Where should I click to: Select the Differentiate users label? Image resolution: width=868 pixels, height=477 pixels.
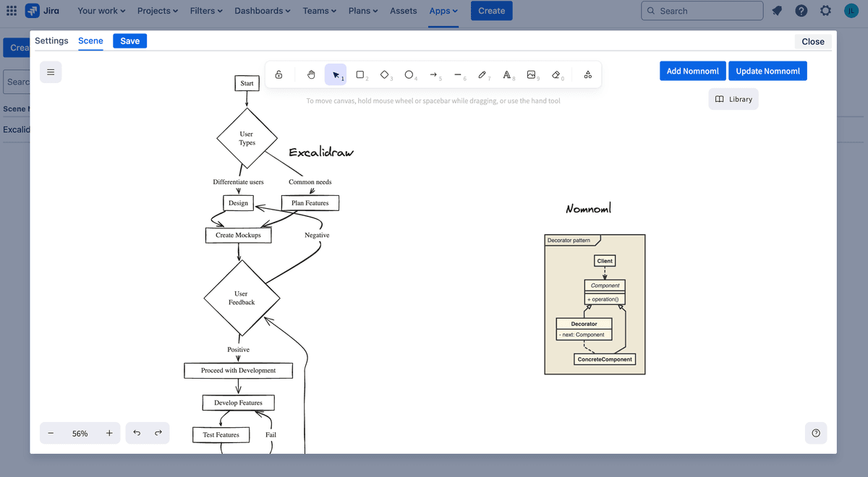pos(238,182)
